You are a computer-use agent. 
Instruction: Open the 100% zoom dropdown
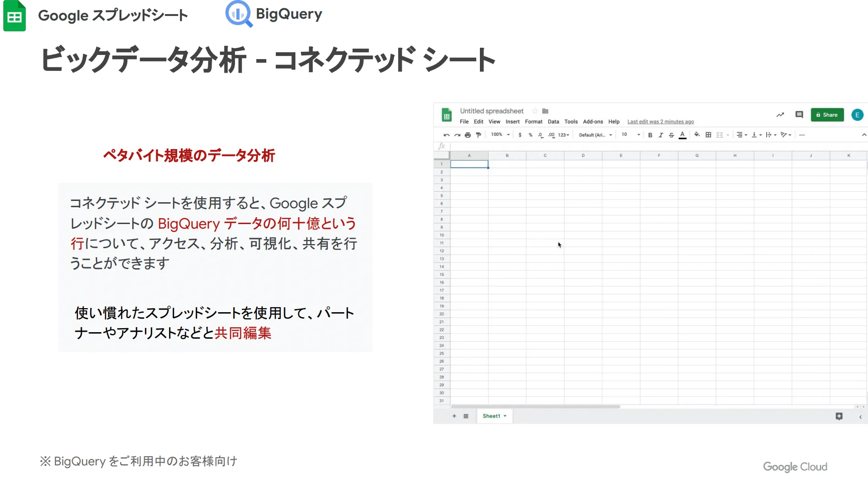(500, 135)
